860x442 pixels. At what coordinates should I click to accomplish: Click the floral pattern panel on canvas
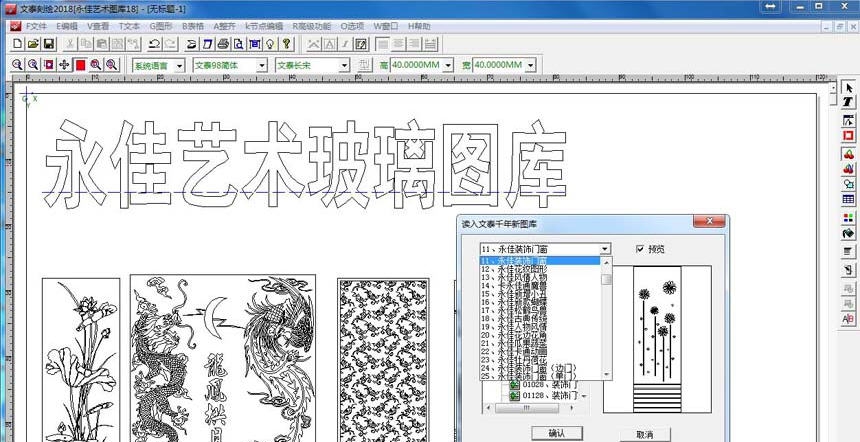click(x=383, y=360)
